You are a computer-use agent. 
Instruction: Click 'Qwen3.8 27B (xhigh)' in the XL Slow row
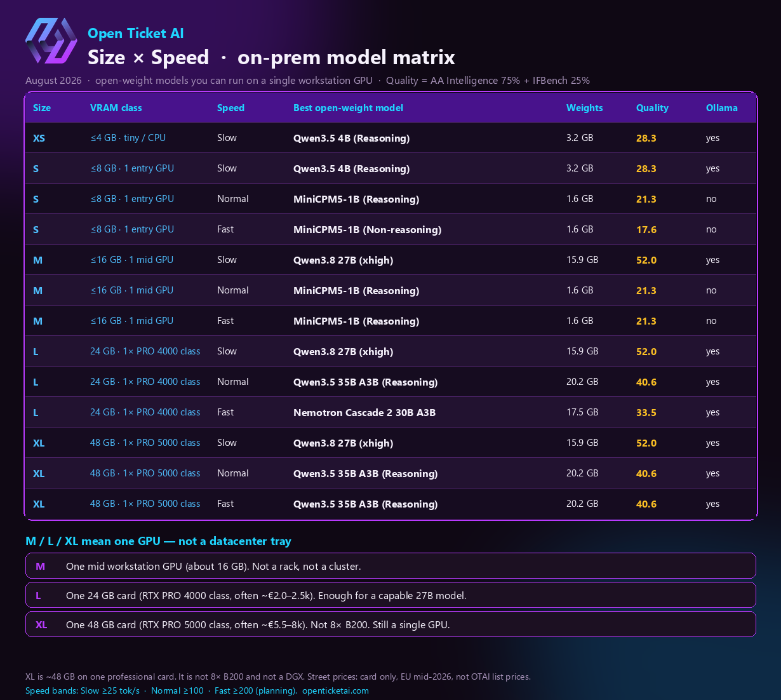coord(343,443)
